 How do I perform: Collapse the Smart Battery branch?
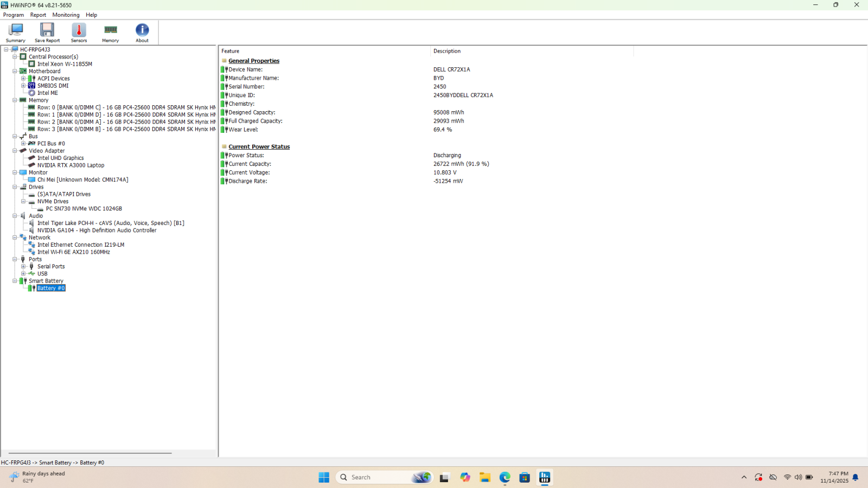(x=15, y=281)
